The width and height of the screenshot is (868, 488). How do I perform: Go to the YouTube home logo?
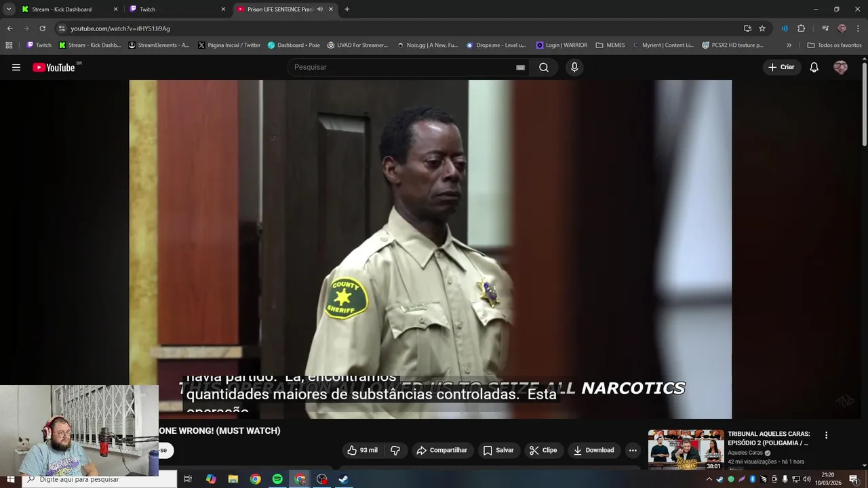click(x=54, y=67)
